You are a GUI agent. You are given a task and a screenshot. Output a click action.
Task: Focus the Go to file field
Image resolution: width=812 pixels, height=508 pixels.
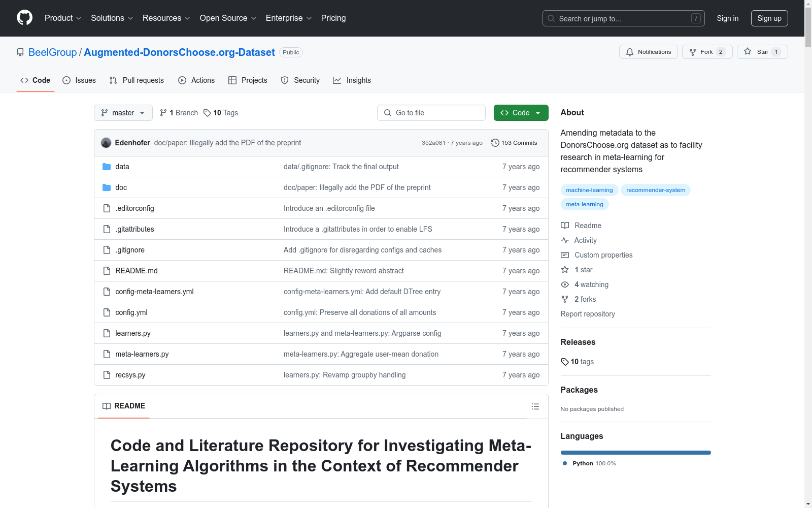[x=431, y=113]
